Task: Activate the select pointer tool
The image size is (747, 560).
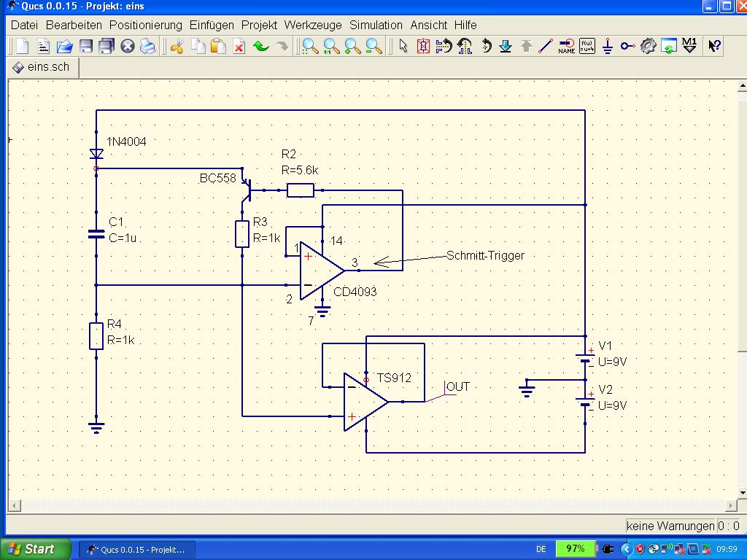Action: click(x=403, y=46)
